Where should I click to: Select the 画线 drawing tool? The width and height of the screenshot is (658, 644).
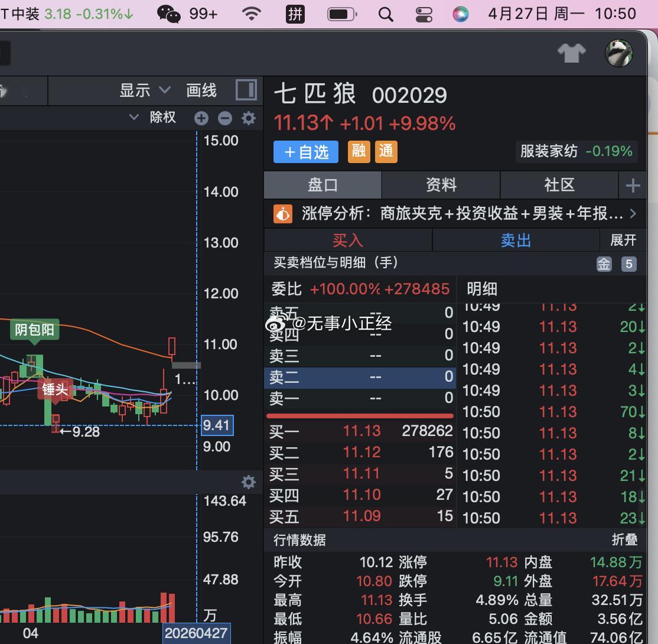tap(201, 90)
